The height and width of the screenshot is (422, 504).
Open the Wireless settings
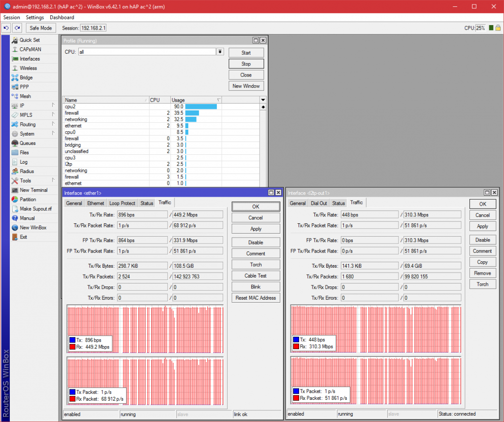click(x=28, y=68)
